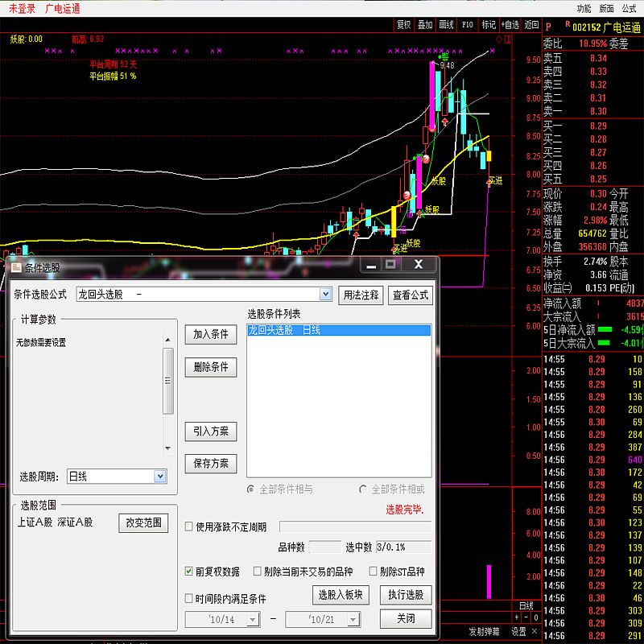This screenshot has width=644, height=644.
Task: Uncheck 前复权数据 checkbox
Action: coord(189,572)
